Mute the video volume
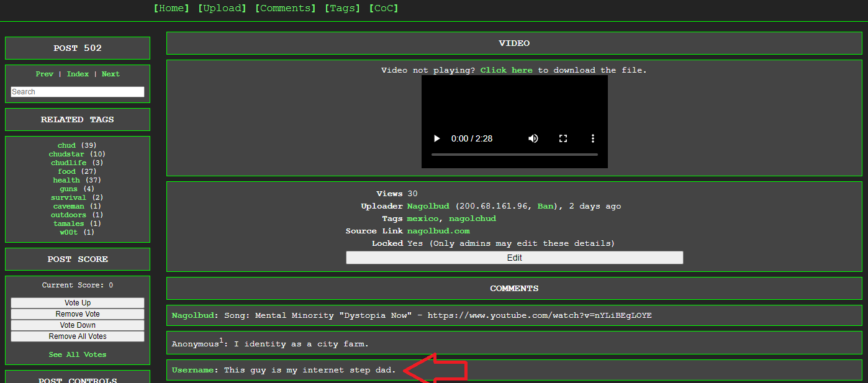The width and height of the screenshot is (868, 383). 533,138
